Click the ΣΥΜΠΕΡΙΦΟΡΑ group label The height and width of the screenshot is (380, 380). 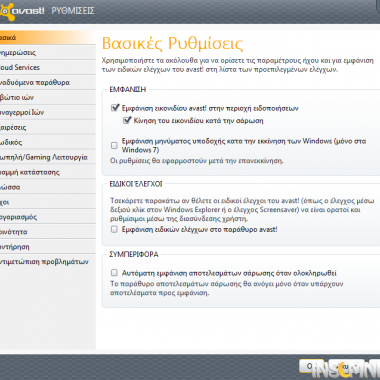pos(134,254)
